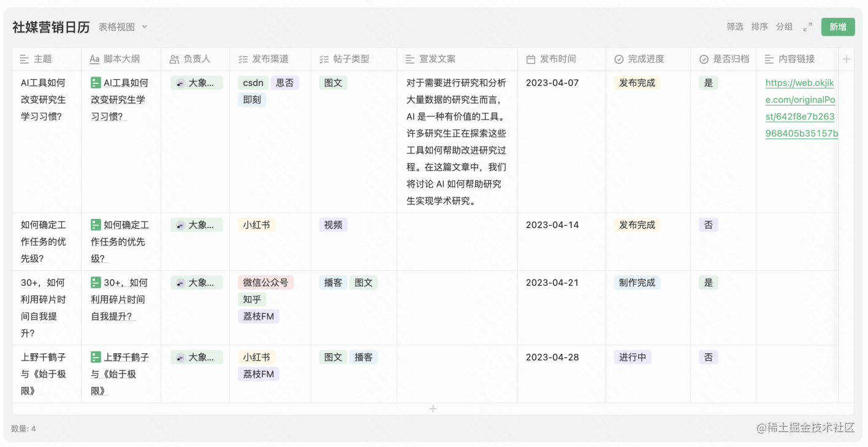The image size is (868, 447).
Task: Click the 否 archive tag in the 2023-04-28 row
Action: click(x=708, y=357)
